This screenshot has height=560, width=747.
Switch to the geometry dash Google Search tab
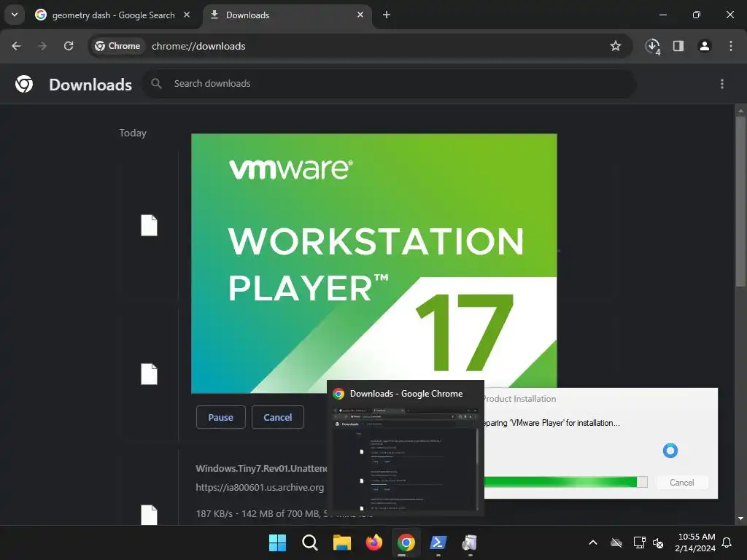click(x=113, y=15)
